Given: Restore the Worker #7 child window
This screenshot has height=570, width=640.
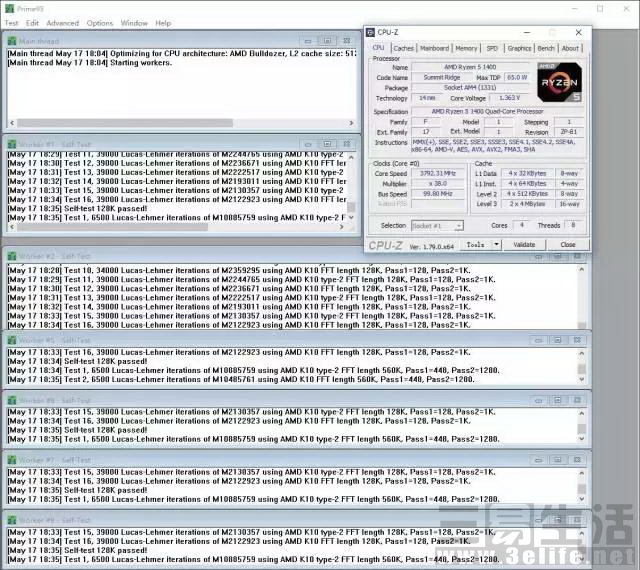Looking at the screenshot, I should (x=558, y=460).
